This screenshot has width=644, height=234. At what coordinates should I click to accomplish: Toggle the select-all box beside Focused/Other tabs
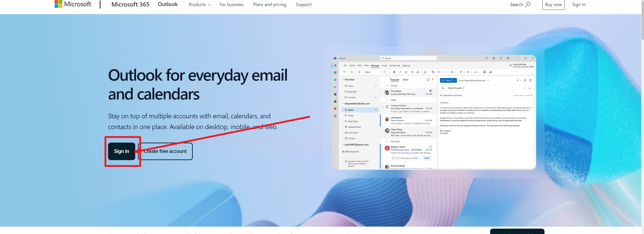pyautogui.click(x=428, y=79)
